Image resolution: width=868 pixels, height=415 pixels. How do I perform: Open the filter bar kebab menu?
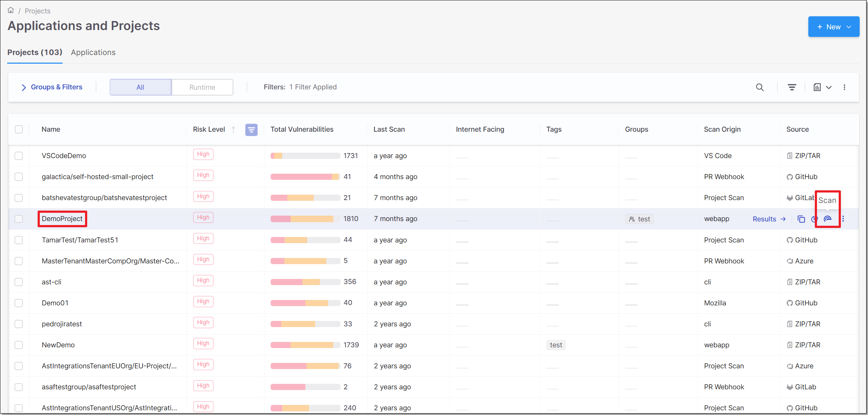[x=844, y=87]
